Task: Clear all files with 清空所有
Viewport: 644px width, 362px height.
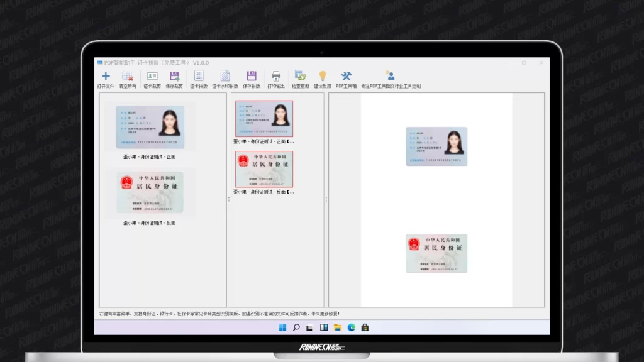Action: point(128,77)
